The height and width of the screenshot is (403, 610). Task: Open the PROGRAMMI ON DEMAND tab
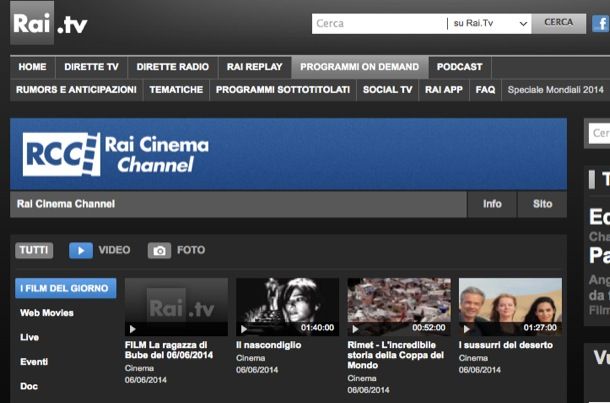[x=359, y=67]
